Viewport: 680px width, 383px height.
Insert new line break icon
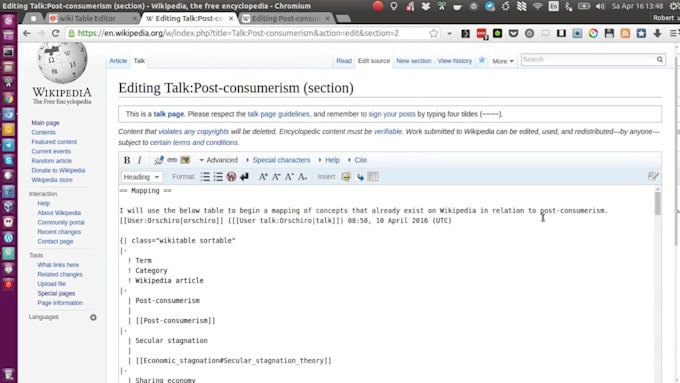click(244, 177)
